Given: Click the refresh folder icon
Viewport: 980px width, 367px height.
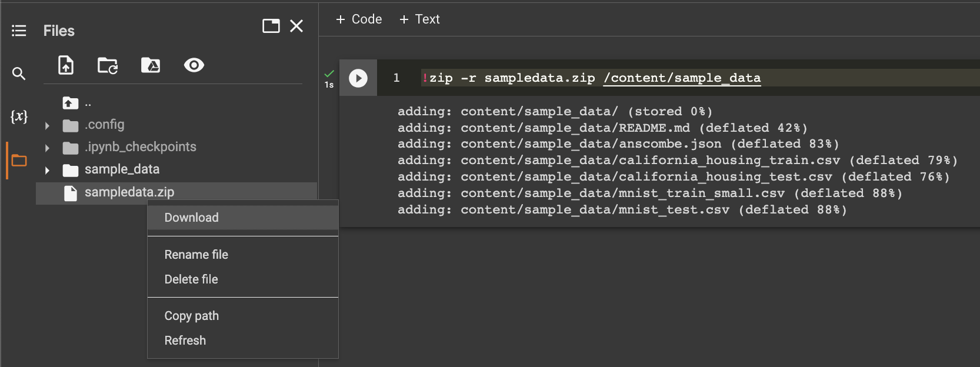Looking at the screenshot, I should (x=108, y=65).
